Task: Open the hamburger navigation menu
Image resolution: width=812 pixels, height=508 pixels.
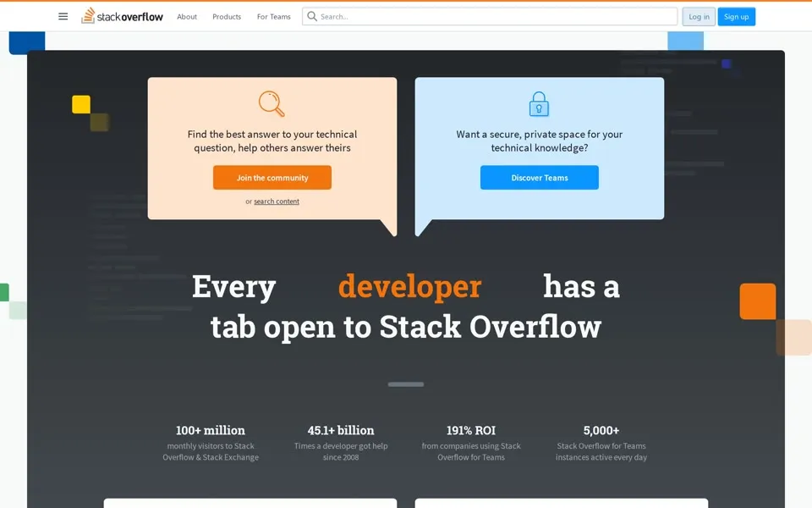Action: 63,17
